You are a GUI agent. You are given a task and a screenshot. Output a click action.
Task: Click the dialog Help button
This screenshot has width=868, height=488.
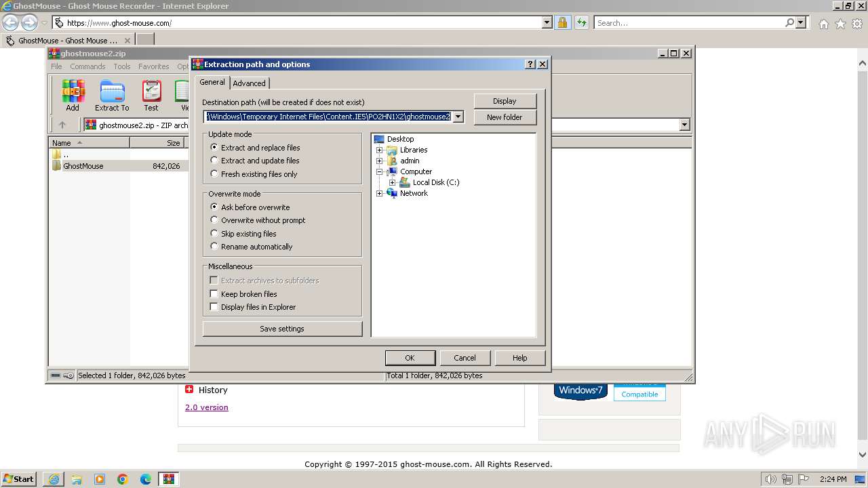520,358
